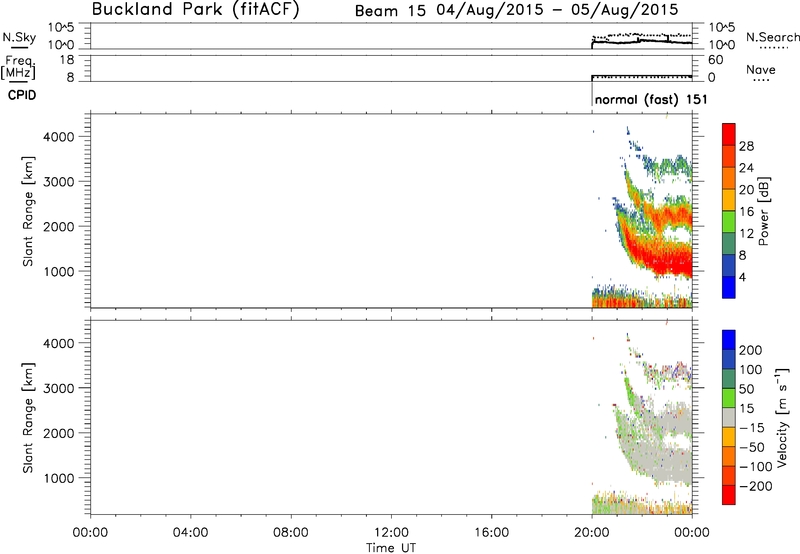Click the '04:00' time tick label
Image resolution: width=800 pixels, height=554 pixels.
point(190,533)
